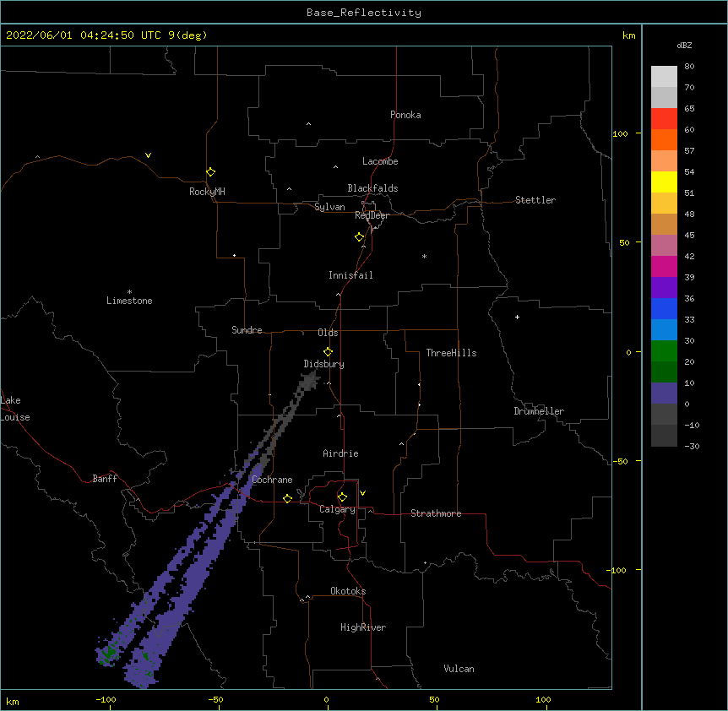Pick the red 60–65 dBZ legend swatch
The width and height of the screenshot is (728, 711).
click(664, 118)
